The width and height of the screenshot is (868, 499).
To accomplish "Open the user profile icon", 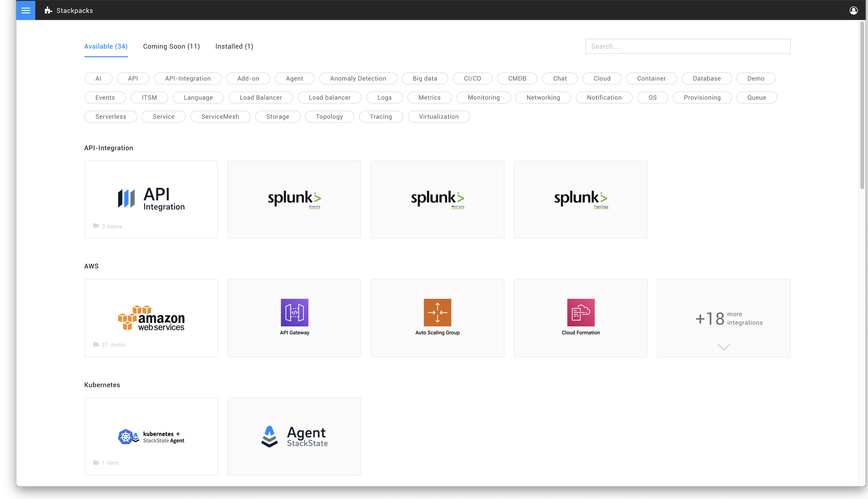I will pos(853,10).
